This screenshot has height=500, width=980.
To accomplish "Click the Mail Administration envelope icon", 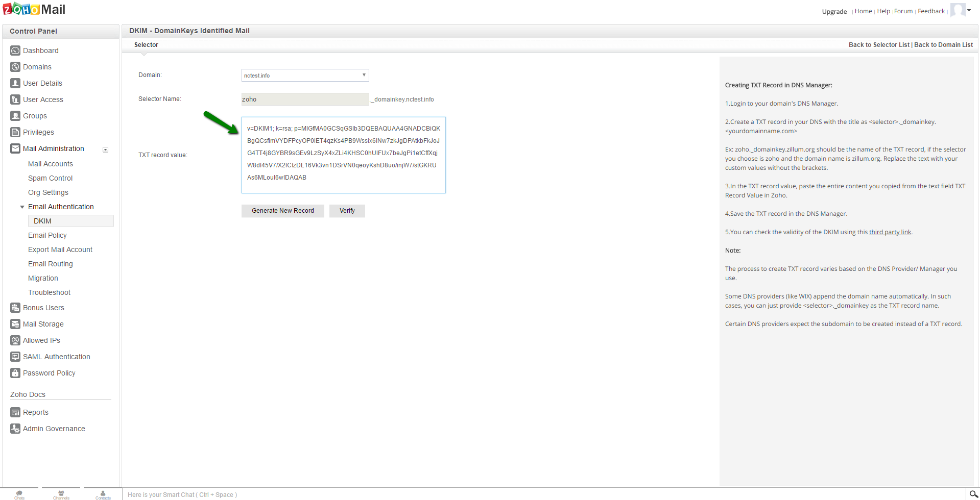I will tap(15, 148).
